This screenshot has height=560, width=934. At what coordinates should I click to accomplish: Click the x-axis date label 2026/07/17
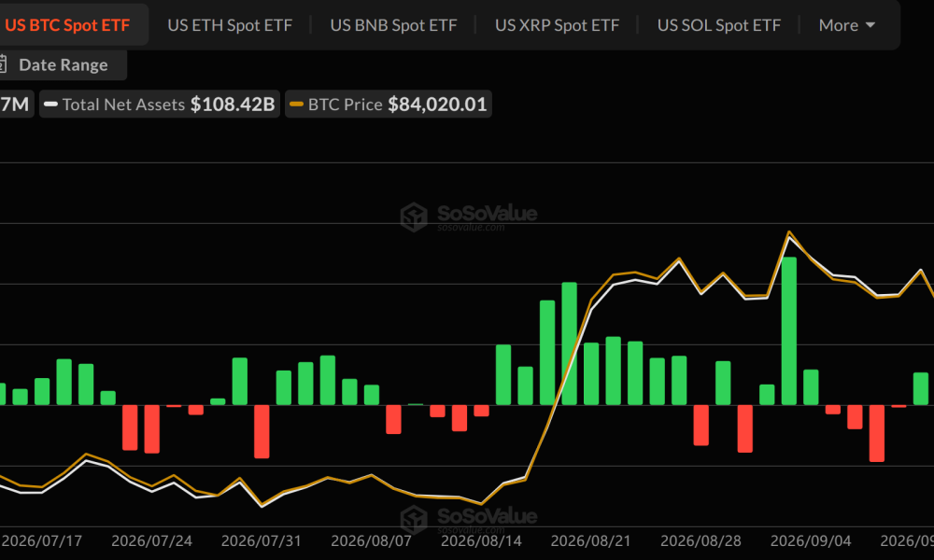coord(42,541)
